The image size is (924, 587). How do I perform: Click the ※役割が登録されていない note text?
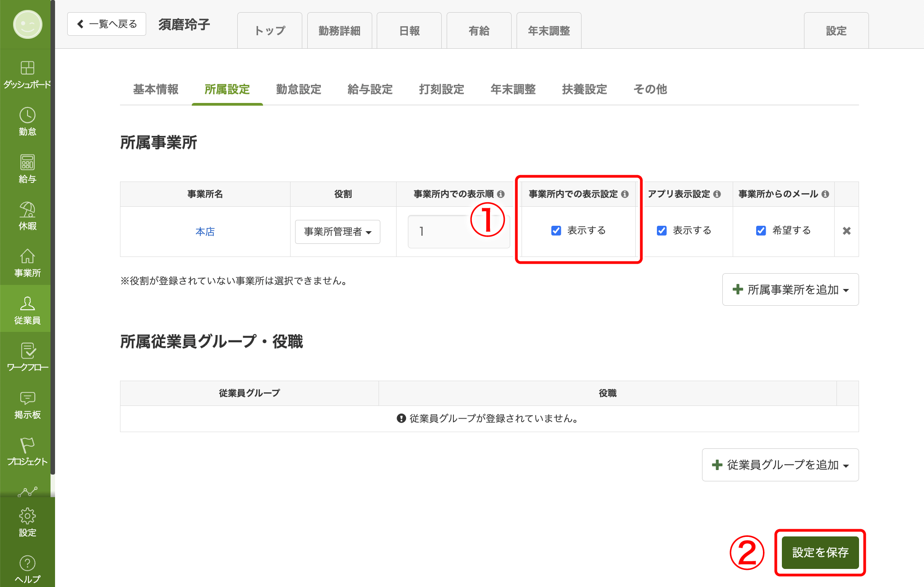[x=235, y=281]
